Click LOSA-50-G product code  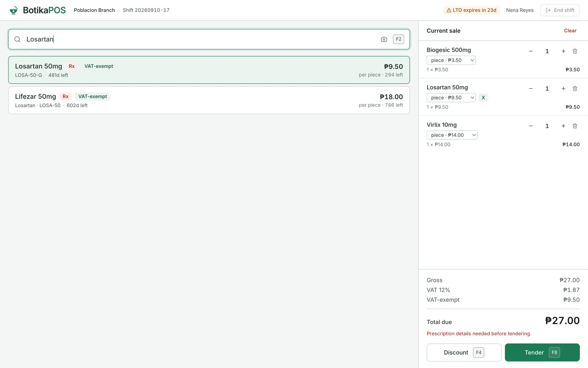[x=28, y=75]
